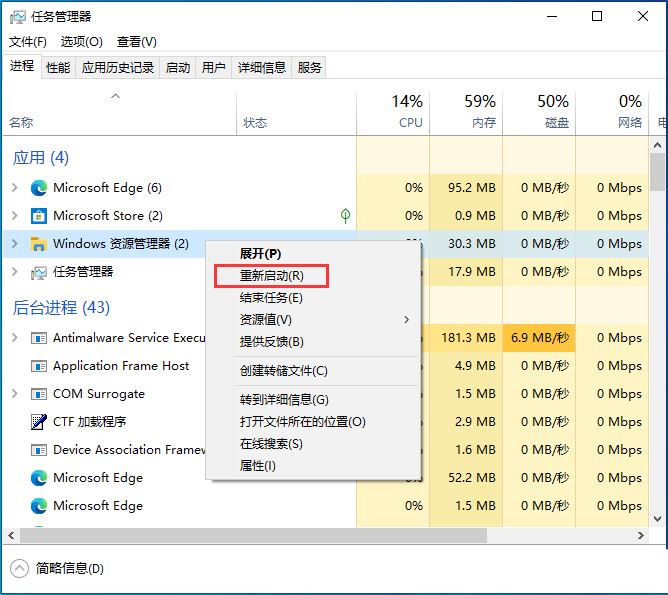This screenshot has width=668, height=595.
Task: Click the 6.9 MB/秒 disk value cell
Action: pyautogui.click(x=539, y=338)
